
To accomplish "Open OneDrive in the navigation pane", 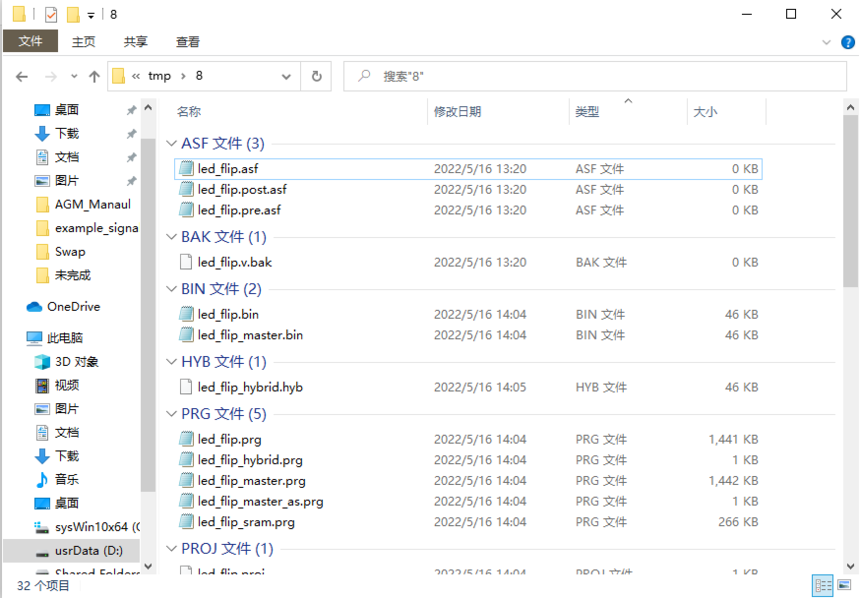I will 73,306.
